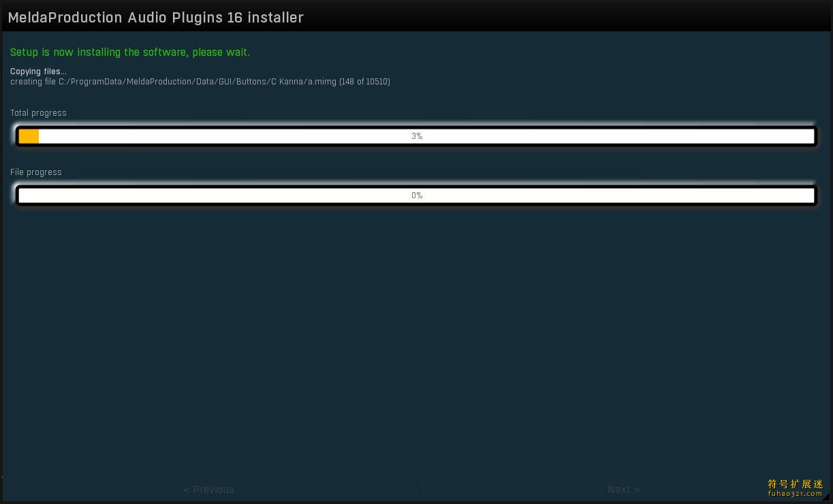
Task: Click the Total progress bar at 3%
Action: point(416,136)
